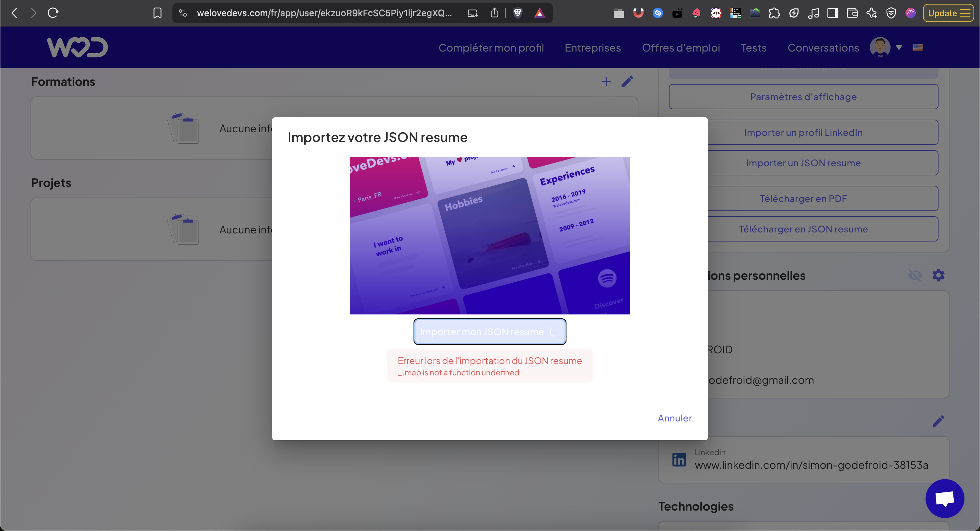Image resolution: width=980 pixels, height=531 pixels.
Task: Click the WeLoveDevs logo
Action: click(x=77, y=48)
